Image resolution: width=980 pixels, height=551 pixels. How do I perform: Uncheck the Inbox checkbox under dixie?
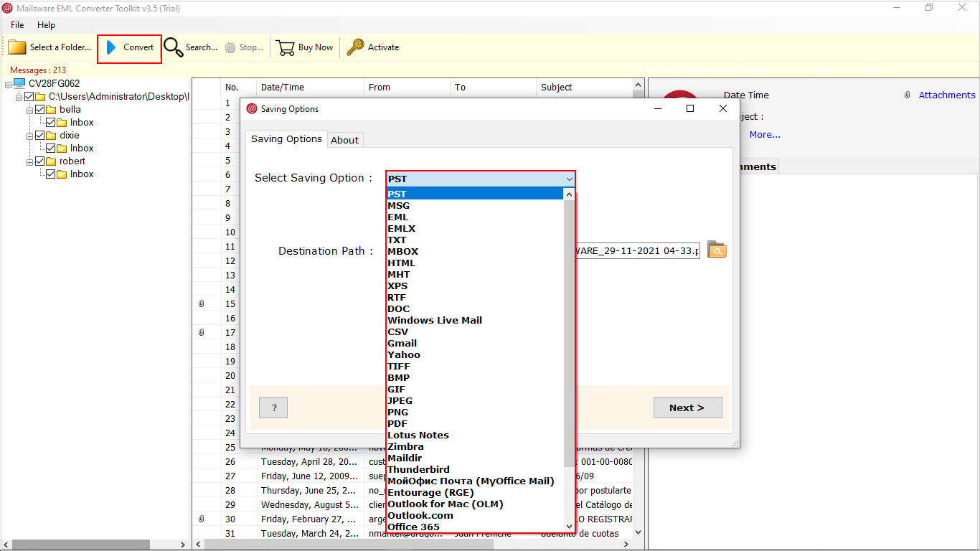(50, 149)
